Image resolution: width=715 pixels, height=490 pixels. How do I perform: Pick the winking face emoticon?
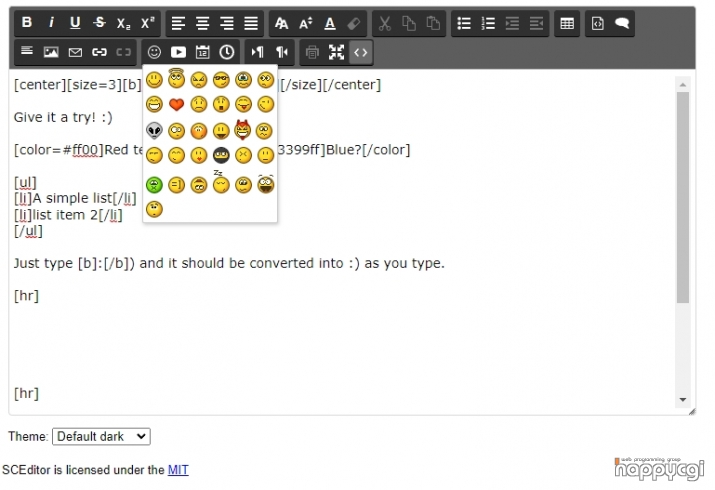tap(266, 104)
